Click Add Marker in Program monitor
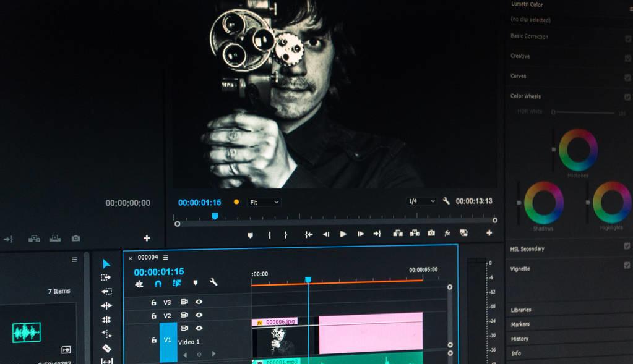The image size is (633, 364). (251, 235)
